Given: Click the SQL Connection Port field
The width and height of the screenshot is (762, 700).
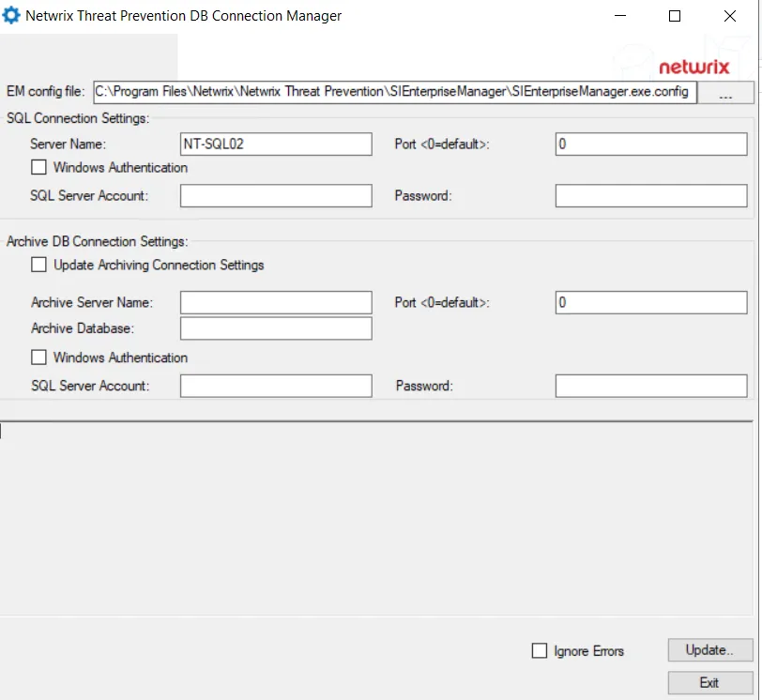Looking at the screenshot, I should pyautogui.click(x=651, y=145).
